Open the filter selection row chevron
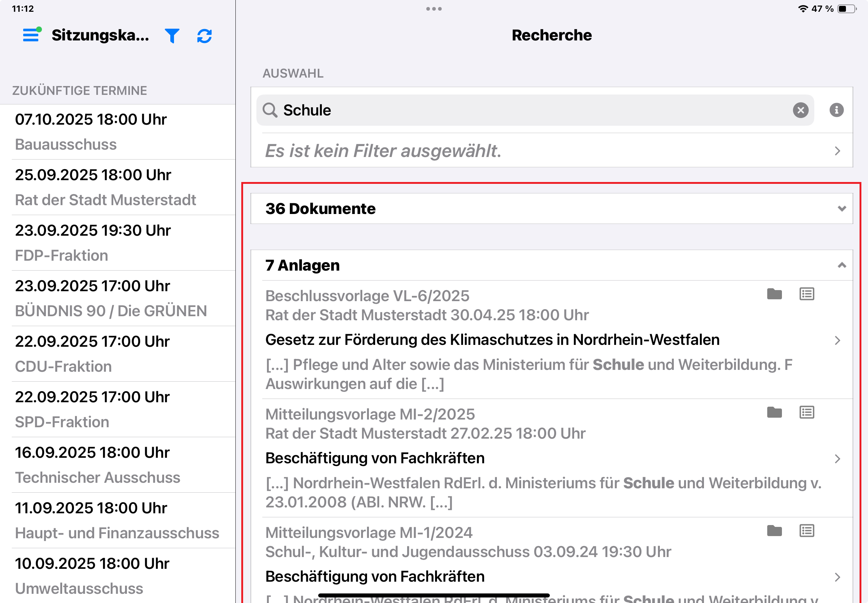 pyautogui.click(x=837, y=151)
